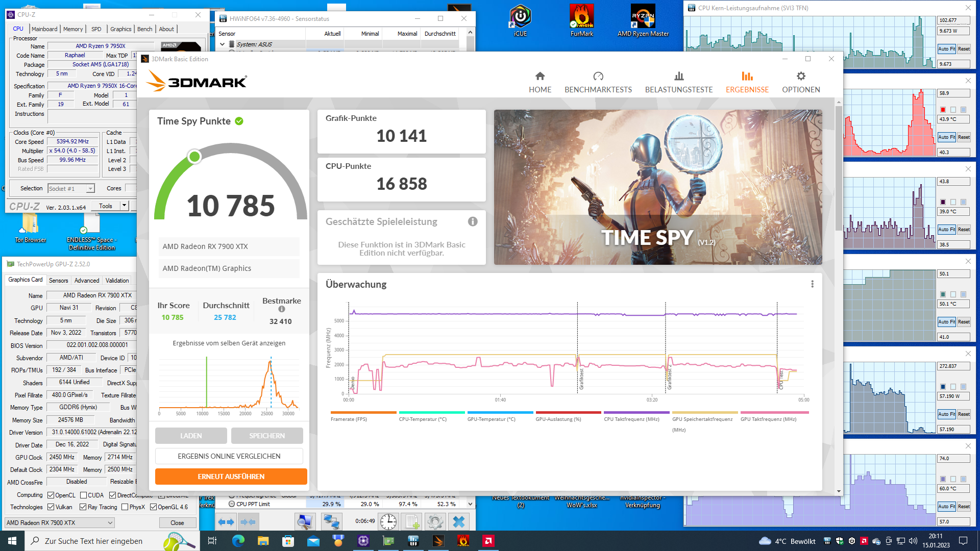Click HWiNFO log file icon with plus
This screenshot has width=980, height=551.
[412, 521]
